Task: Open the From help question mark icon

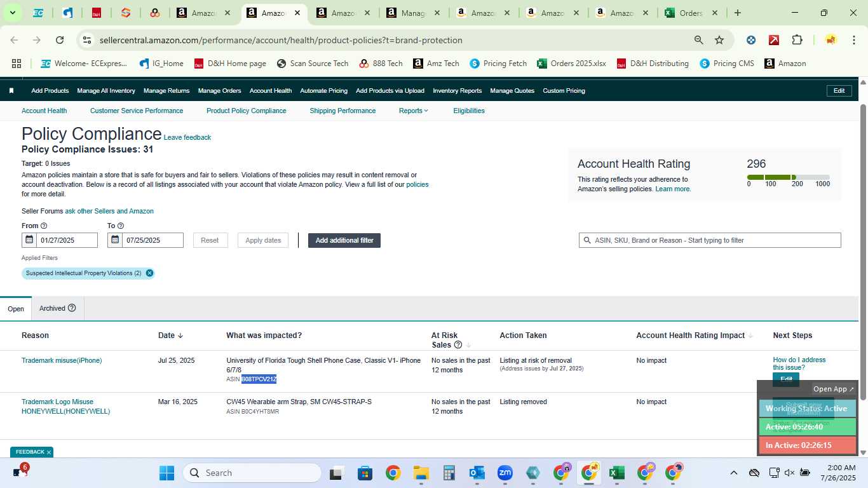Action: pyautogui.click(x=44, y=226)
